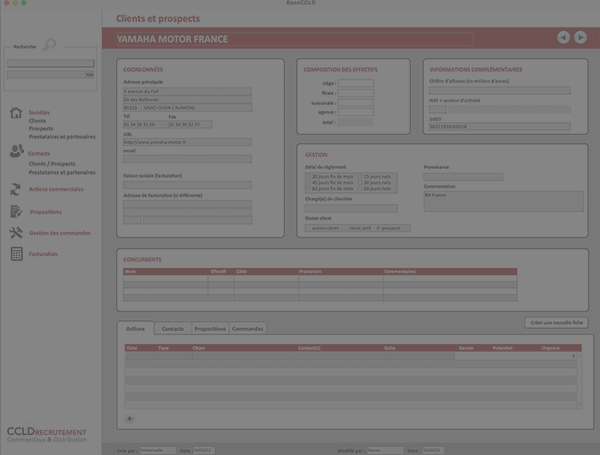Switch to the Actions tab
This screenshot has width=600, height=455.
[135, 329]
